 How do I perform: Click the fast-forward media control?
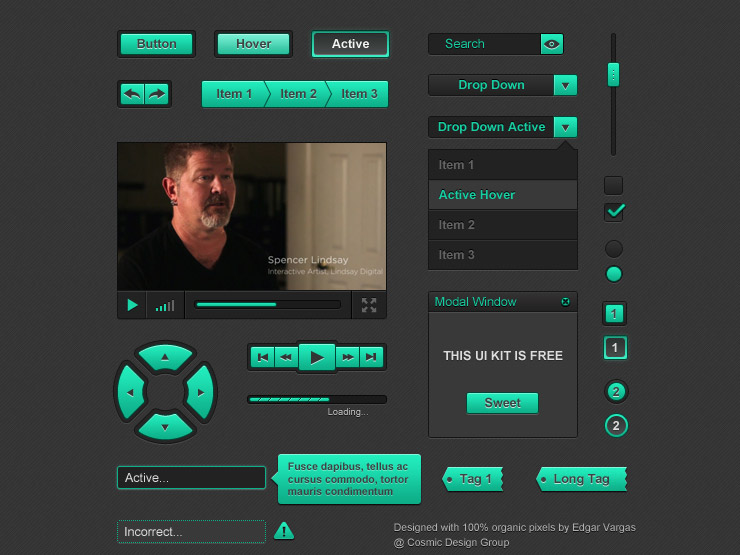pos(348,357)
